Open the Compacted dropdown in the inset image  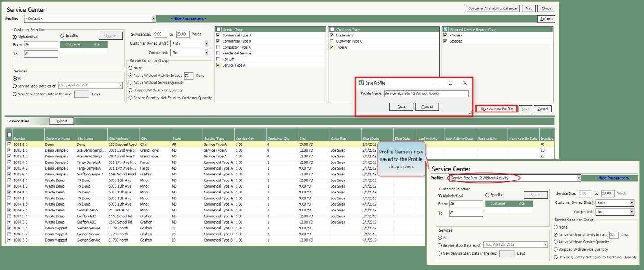(632, 212)
